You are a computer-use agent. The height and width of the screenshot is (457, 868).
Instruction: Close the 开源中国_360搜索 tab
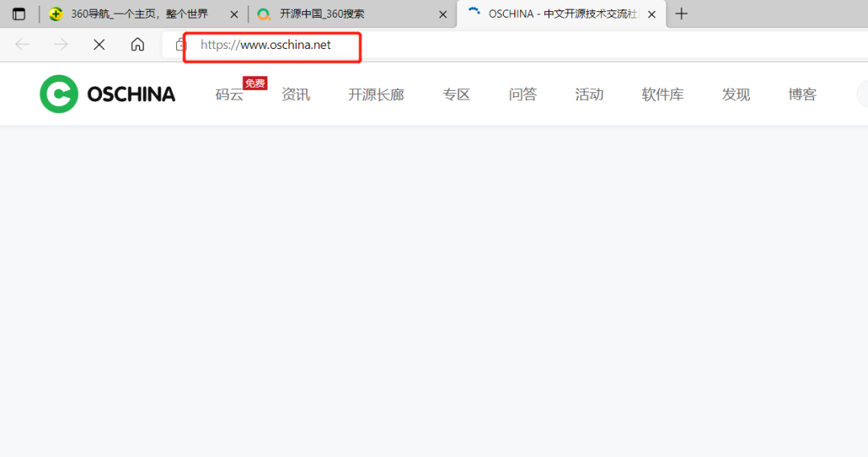coord(443,14)
